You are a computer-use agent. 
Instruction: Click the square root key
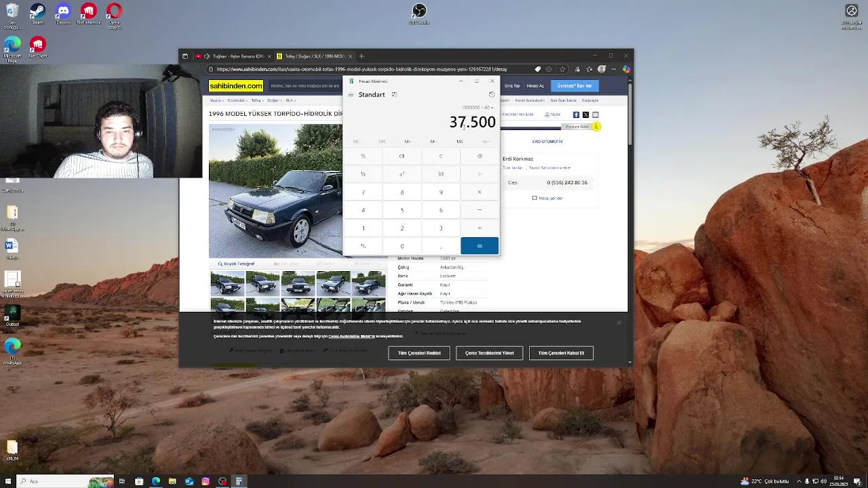tap(441, 174)
